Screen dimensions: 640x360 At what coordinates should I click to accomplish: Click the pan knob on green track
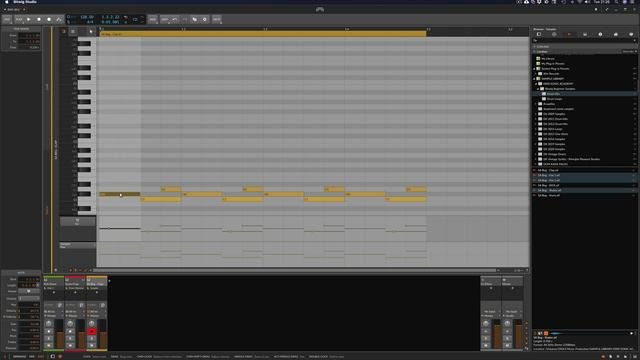[49, 324]
